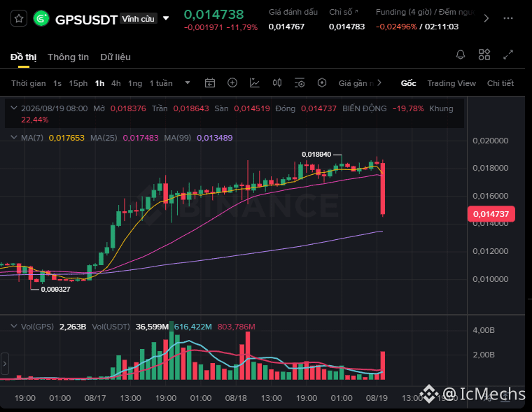Click the volume MA value 616,422M
The width and height of the screenshot is (532, 412).
coord(193,327)
